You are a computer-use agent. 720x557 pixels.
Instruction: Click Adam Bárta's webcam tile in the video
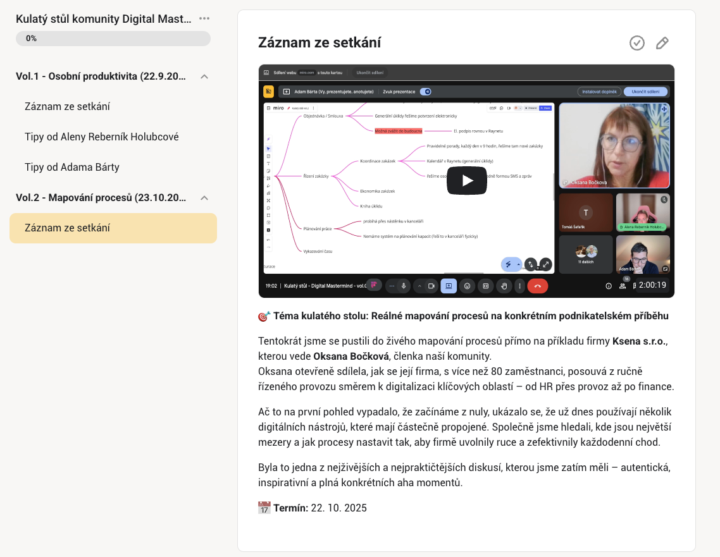pos(642,254)
